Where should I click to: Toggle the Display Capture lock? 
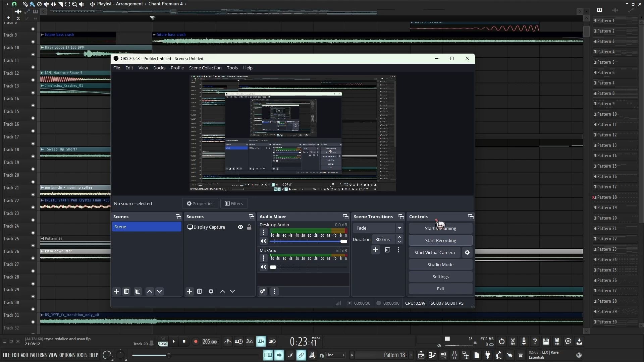click(249, 227)
